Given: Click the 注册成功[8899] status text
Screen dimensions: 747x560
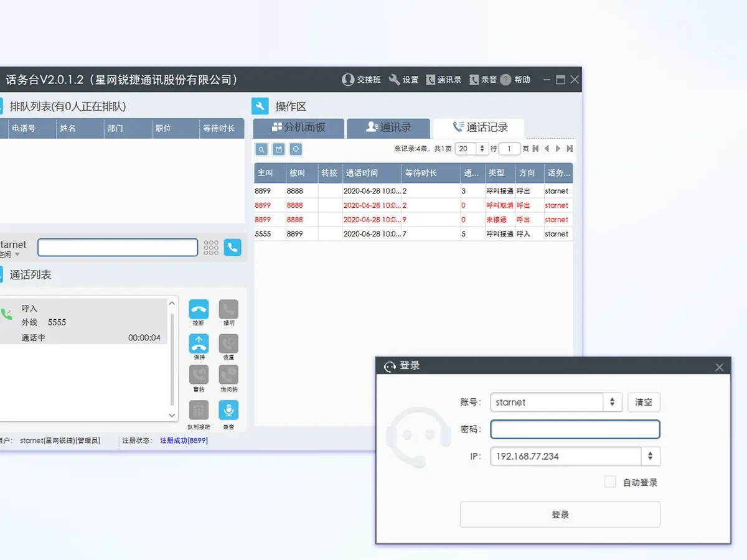Looking at the screenshot, I should [x=184, y=441].
